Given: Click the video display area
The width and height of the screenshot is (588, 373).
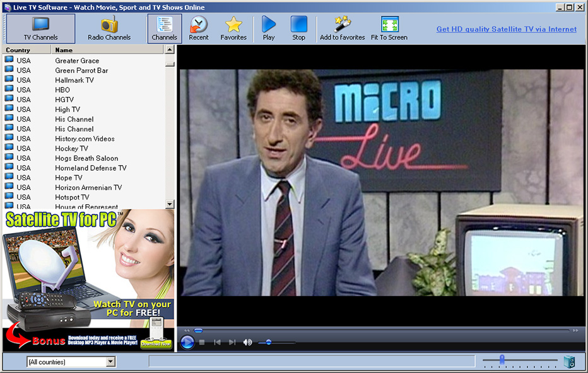Looking at the screenshot, I should pyautogui.click(x=382, y=183).
